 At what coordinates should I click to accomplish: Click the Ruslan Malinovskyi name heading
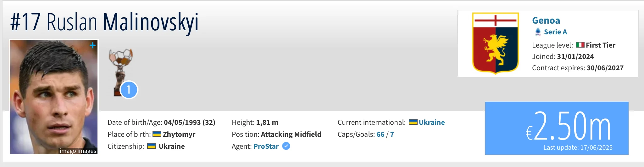[x=123, y=22]
